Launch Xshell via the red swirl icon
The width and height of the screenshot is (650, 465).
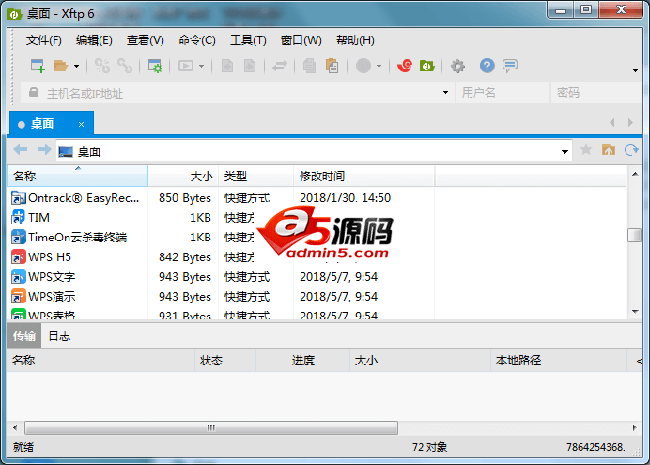point(405,65)
